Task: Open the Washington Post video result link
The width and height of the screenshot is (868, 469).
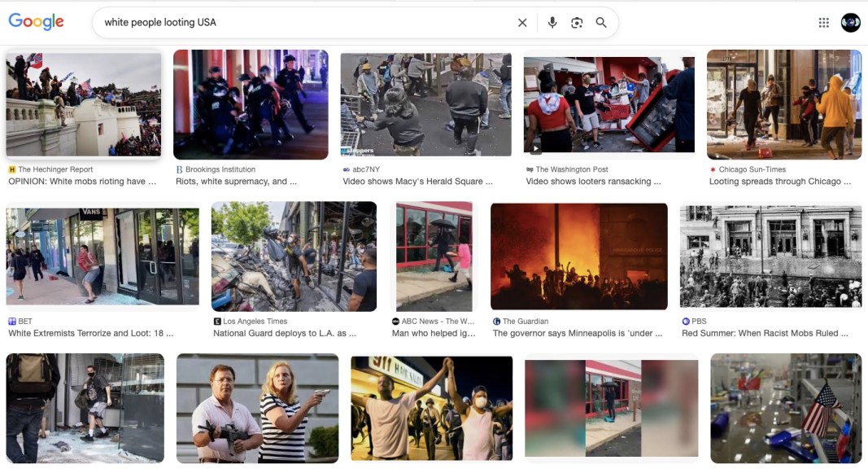Action: coord(593,182)
